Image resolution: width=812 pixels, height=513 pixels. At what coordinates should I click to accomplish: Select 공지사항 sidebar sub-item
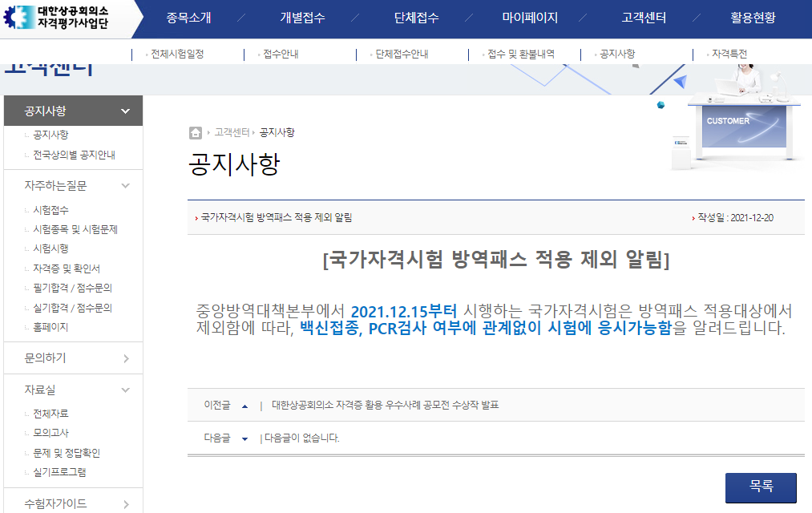coord(50,135)
